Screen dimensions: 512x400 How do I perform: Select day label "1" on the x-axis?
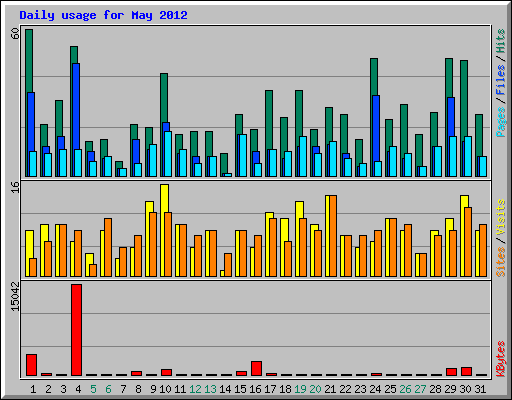click(33, 389)
